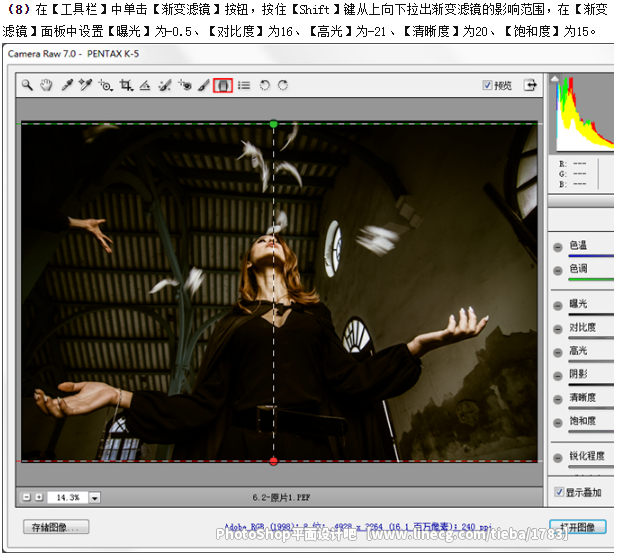624x553 pixels.
Task: Zoom in with the plus button
Action: point(39,497)
